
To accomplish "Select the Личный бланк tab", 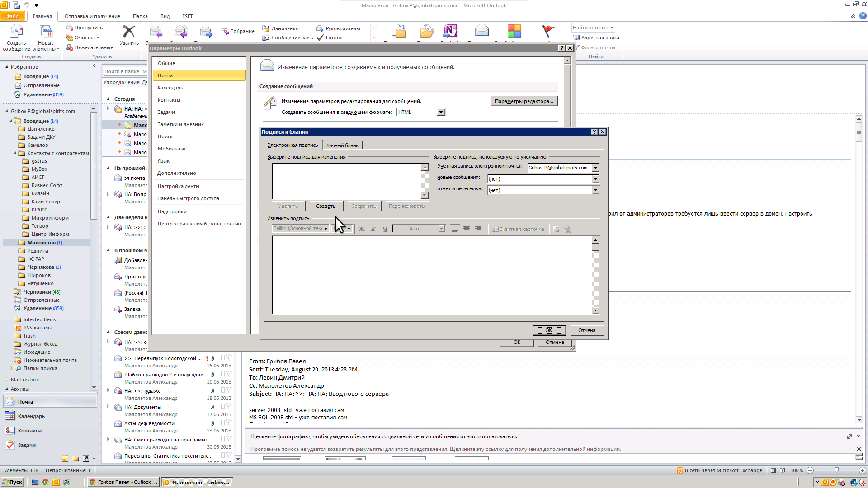I will [x=342, y=145].
